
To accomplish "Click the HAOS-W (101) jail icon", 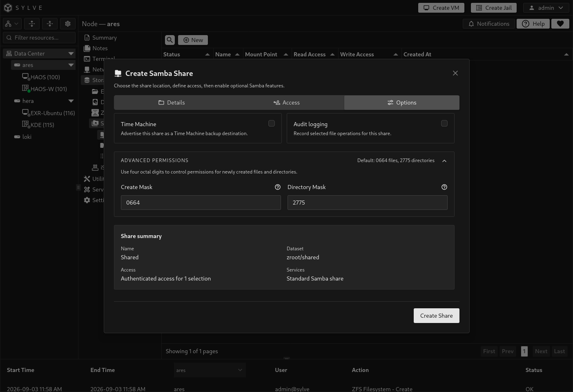I will point(26,88).
